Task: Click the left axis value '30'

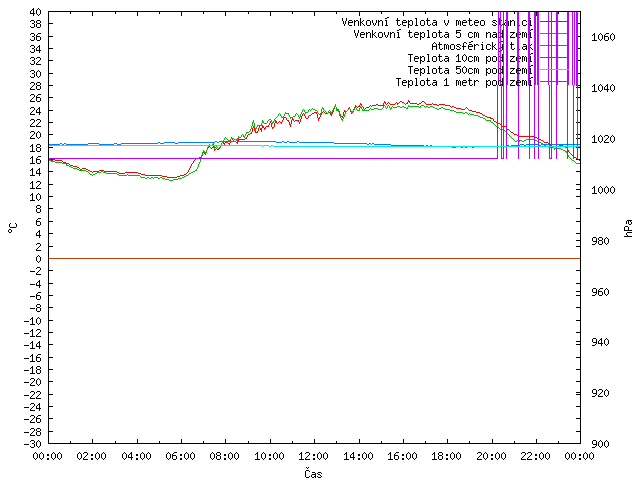Action: pos(36,74)
